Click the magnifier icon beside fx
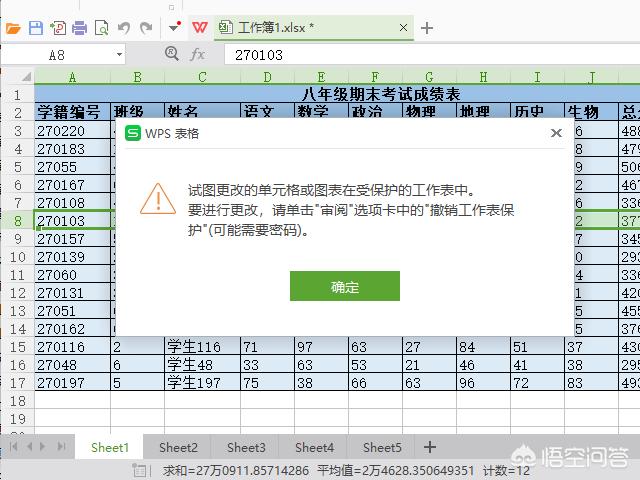 [x=171, y=53]
